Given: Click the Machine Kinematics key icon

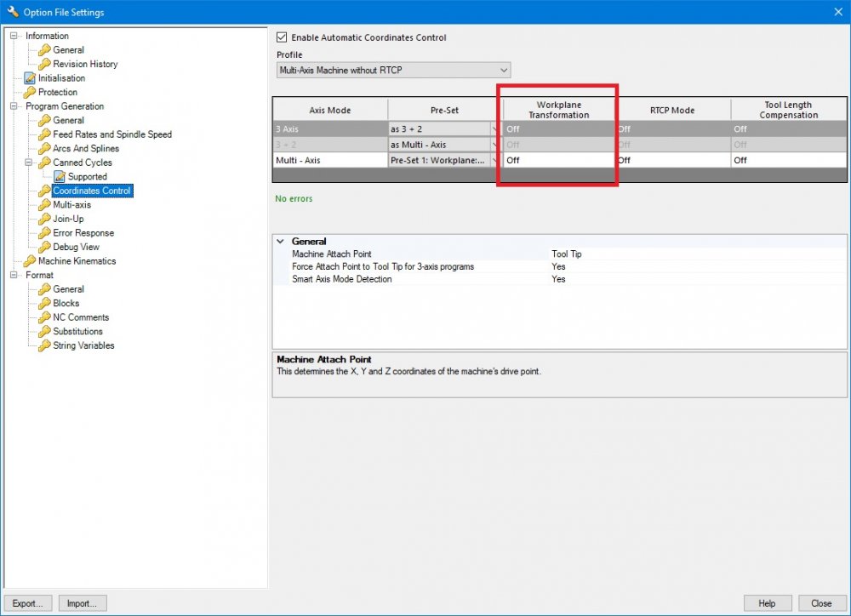Looking at the screenshot, I should point(30,261).
